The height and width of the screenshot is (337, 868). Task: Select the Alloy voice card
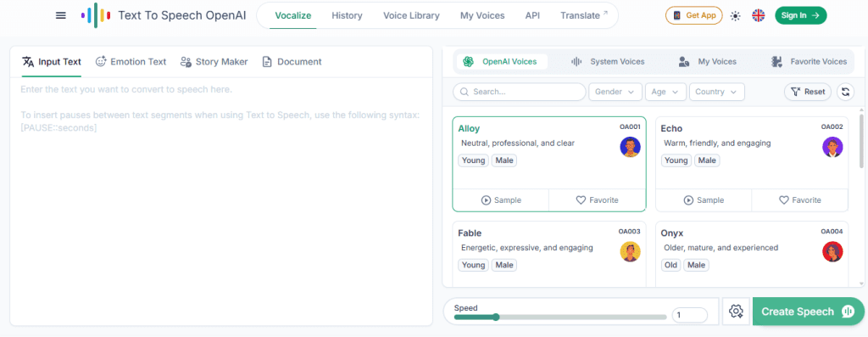click(x=549, y=164)
